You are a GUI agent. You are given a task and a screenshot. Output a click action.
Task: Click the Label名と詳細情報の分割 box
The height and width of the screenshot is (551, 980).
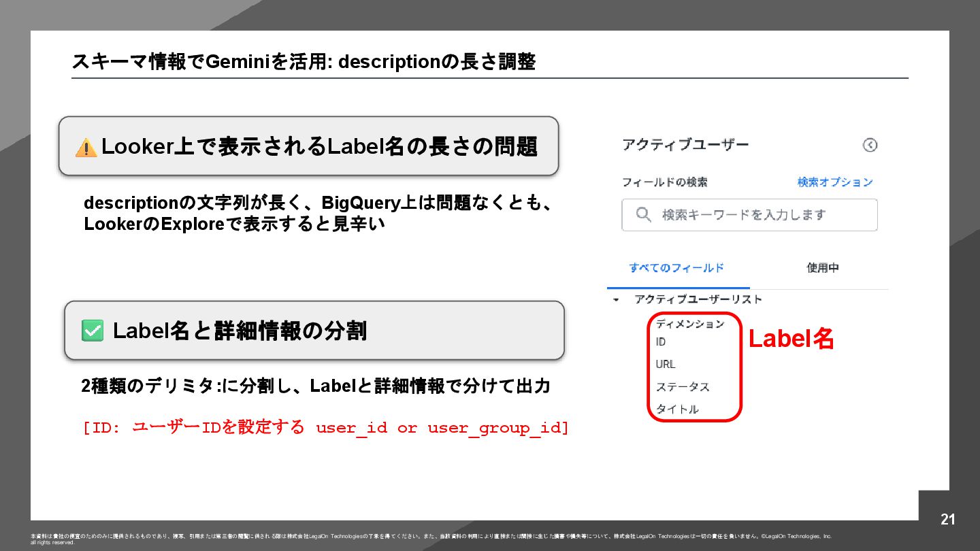click(x=314, y=331)
